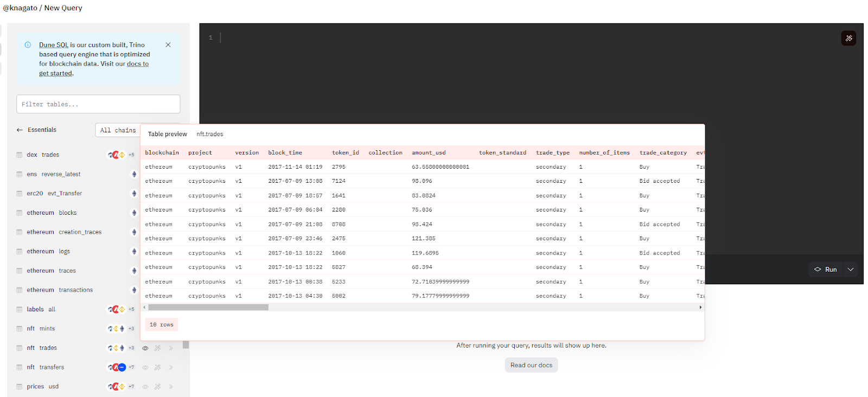Viewport: 868px width, 397px height.
Task: Toggle the preview eye icon for nft transfers
Action: [145, 367]
